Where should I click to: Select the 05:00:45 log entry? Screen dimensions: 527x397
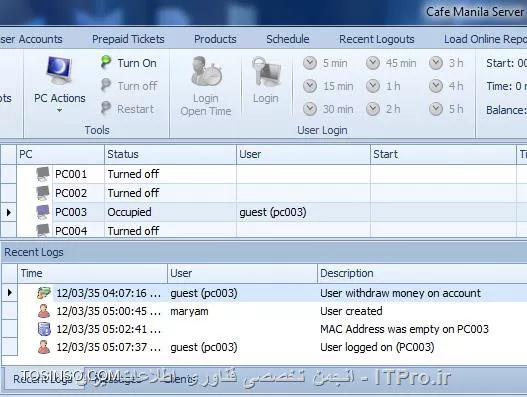click(264, 311)
